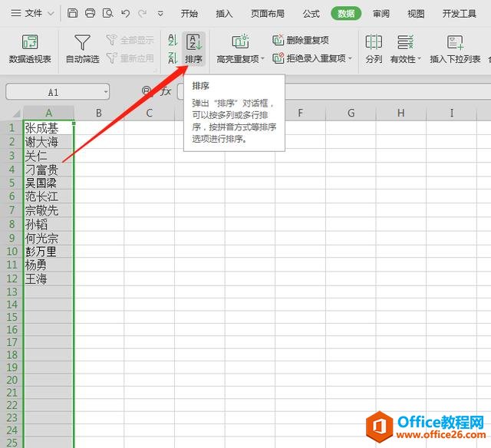
Task: Click the fx insert function icon
Action: coord(166,91)
